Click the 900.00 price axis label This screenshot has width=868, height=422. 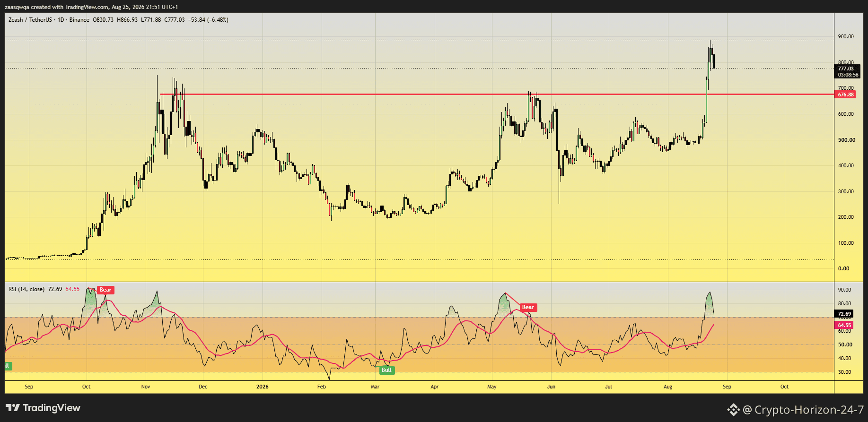pos(846,36)
